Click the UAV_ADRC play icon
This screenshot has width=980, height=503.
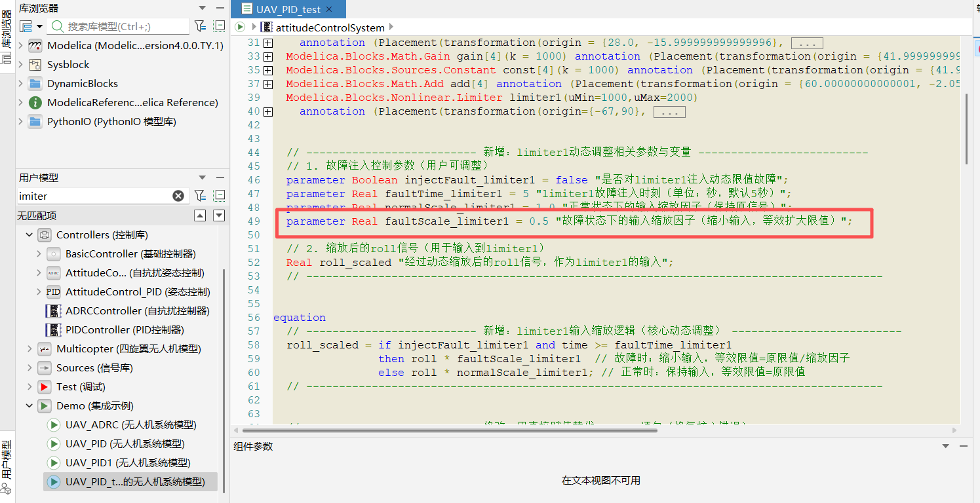54,425
